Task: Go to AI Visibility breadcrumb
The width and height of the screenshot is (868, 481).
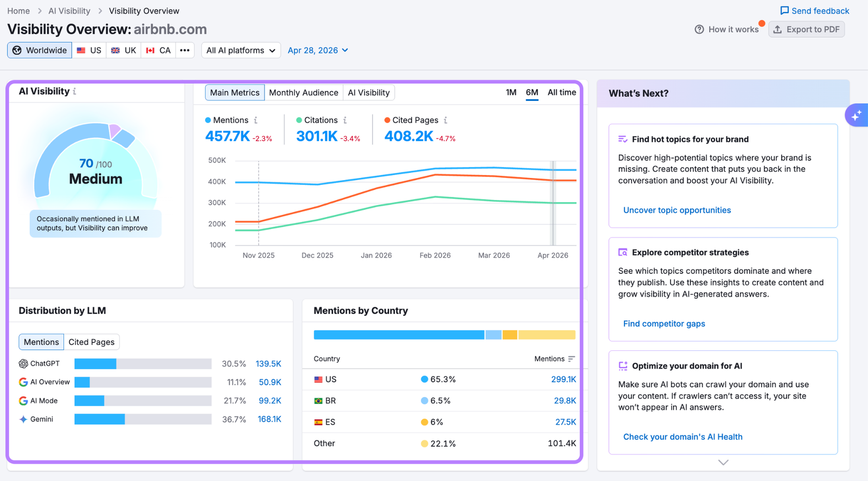Action: pos(69,11)
